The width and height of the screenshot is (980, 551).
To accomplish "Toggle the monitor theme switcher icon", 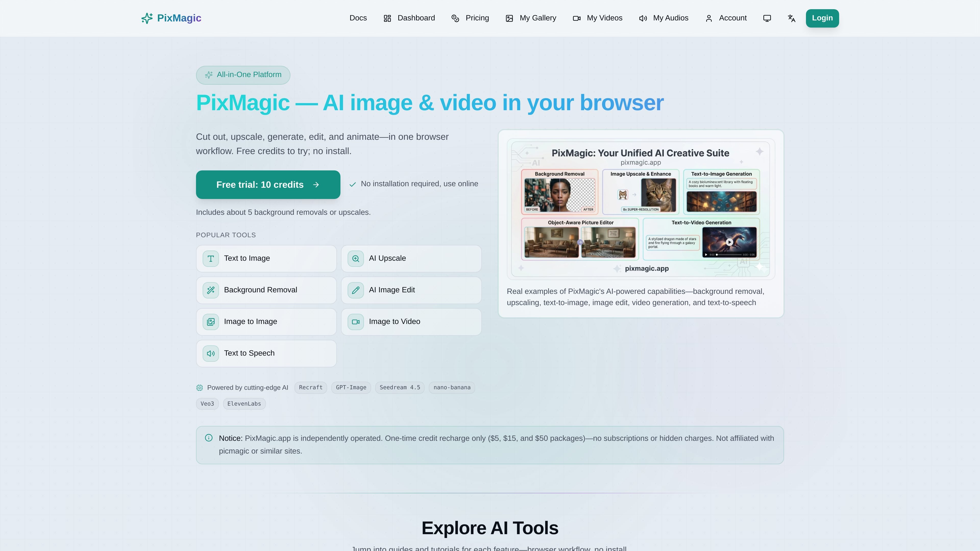I will 767,18.
